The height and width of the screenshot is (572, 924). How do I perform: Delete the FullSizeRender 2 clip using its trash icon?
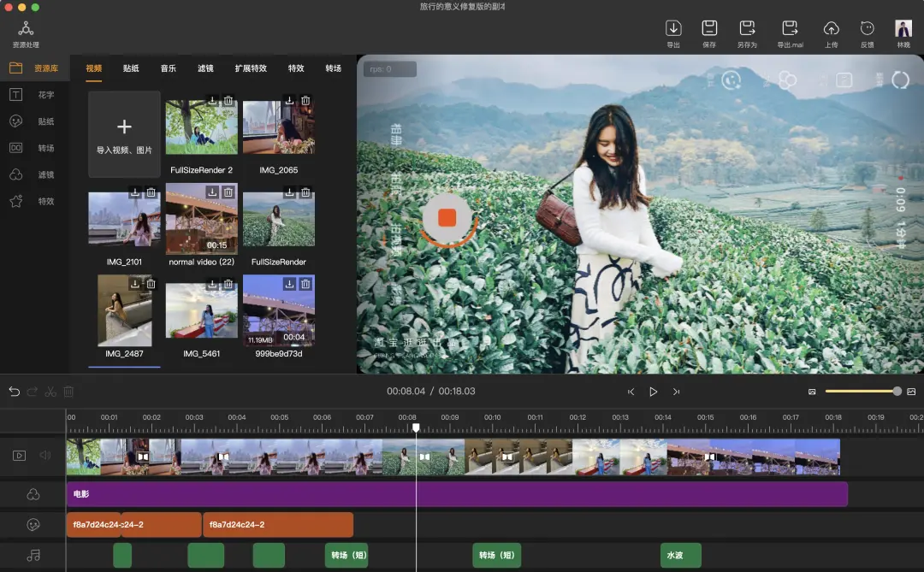(228, 101)
